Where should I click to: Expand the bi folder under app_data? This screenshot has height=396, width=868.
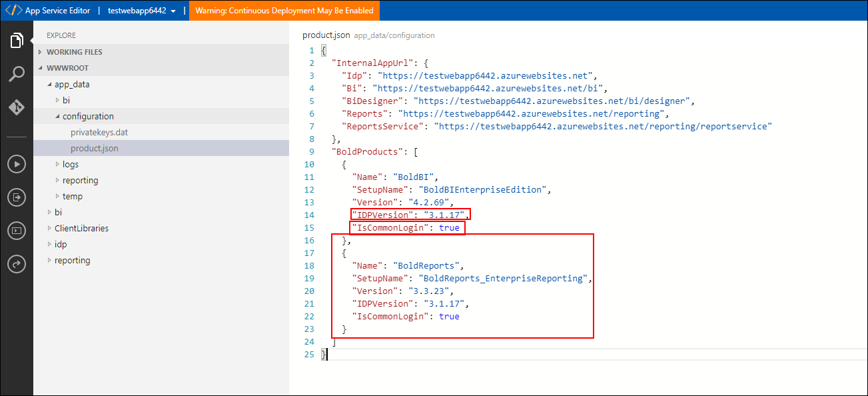[161, 100]
